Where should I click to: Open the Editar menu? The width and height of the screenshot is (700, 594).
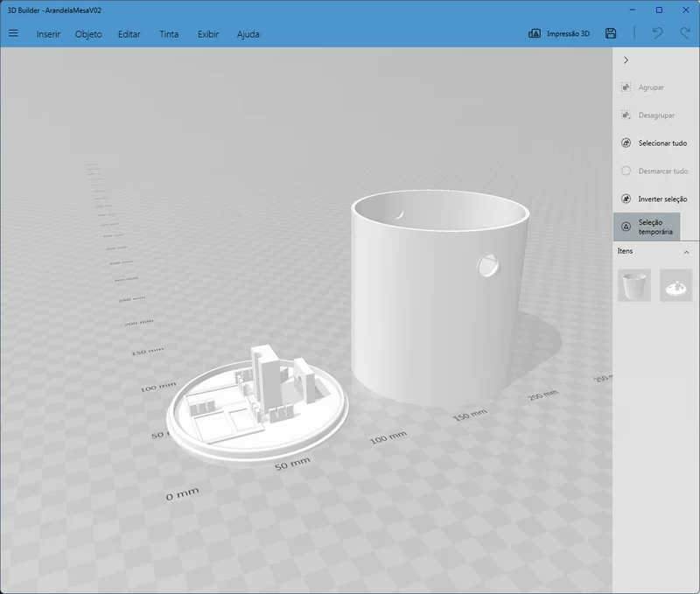tap(129, 34)
